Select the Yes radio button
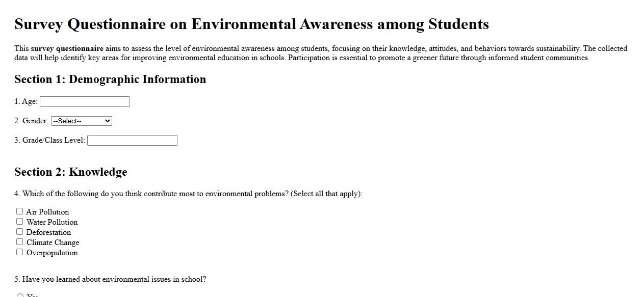Image resolution: width=644 pixels, height=297 pixels. click(x=19, y=294)
